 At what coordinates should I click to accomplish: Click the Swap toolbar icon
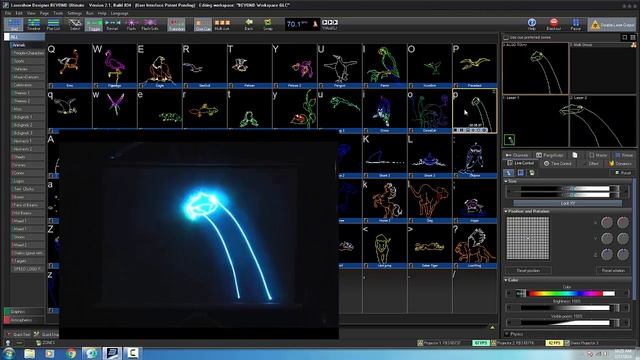point(268,24)
